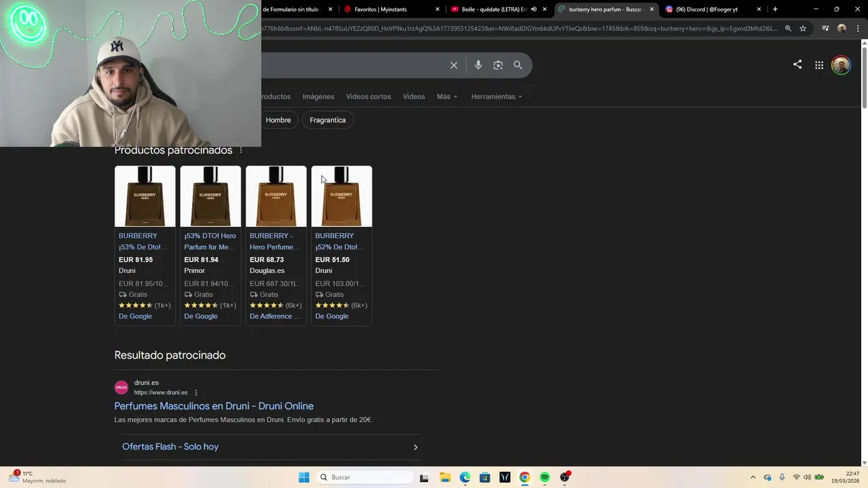
Task: Open the Google apps grid icon
Action: 819,65
